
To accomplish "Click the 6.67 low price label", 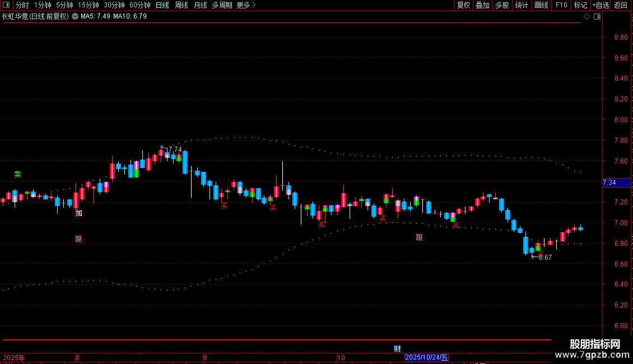I will pos(546,258).
